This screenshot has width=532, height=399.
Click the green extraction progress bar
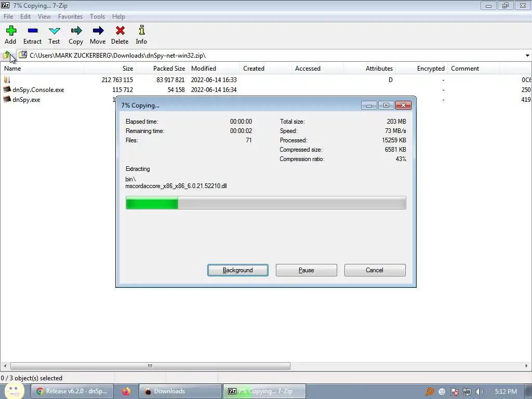265,203
